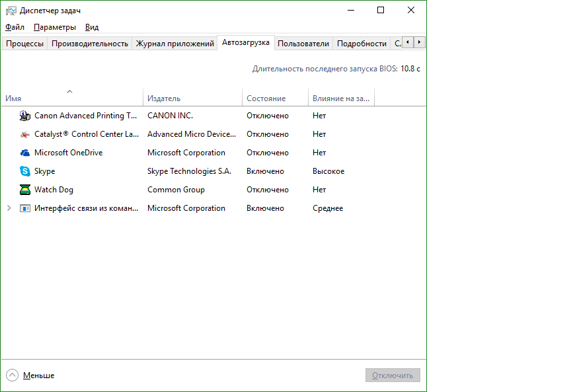Screen dimensions: 571x392
Task: Click Skype Technologies S.A. publisher cell
Action: 189,171
